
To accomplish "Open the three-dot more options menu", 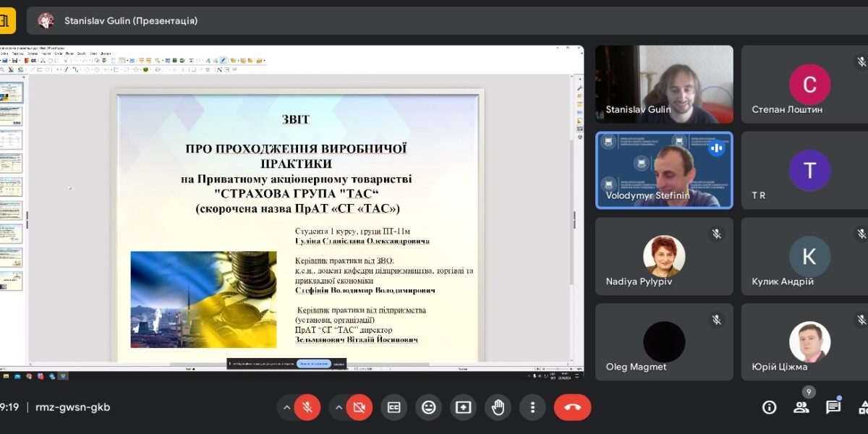I will (532, 407).
